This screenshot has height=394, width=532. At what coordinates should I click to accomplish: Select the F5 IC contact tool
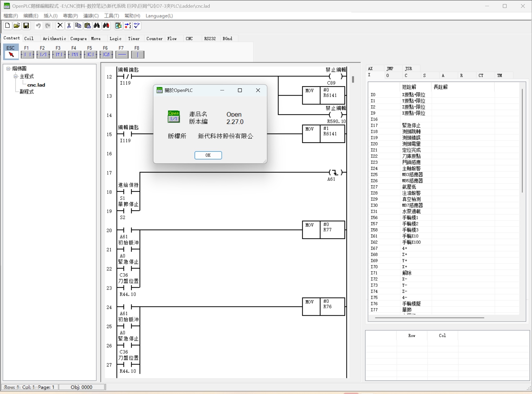coord(90,54)
